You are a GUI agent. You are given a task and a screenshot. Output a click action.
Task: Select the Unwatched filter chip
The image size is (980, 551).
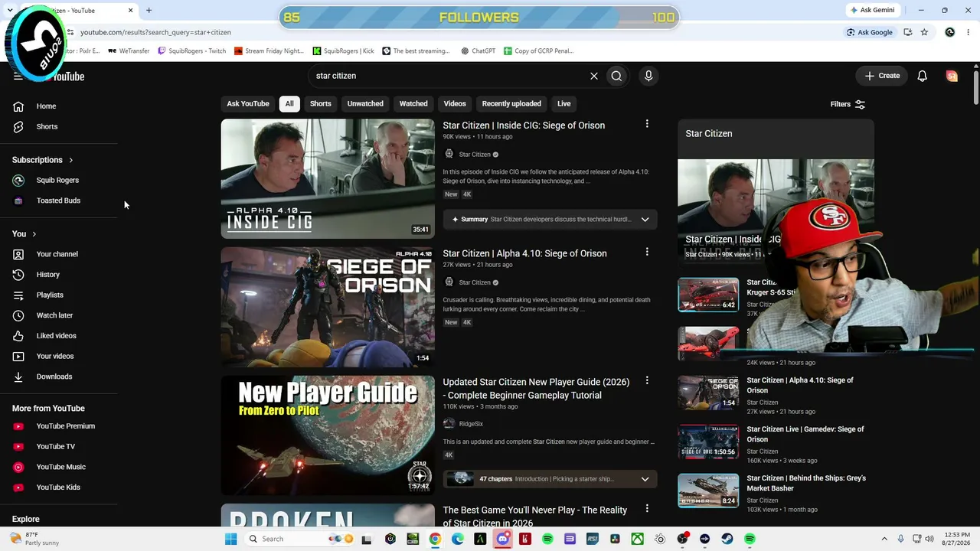click(x=365, y=104)
